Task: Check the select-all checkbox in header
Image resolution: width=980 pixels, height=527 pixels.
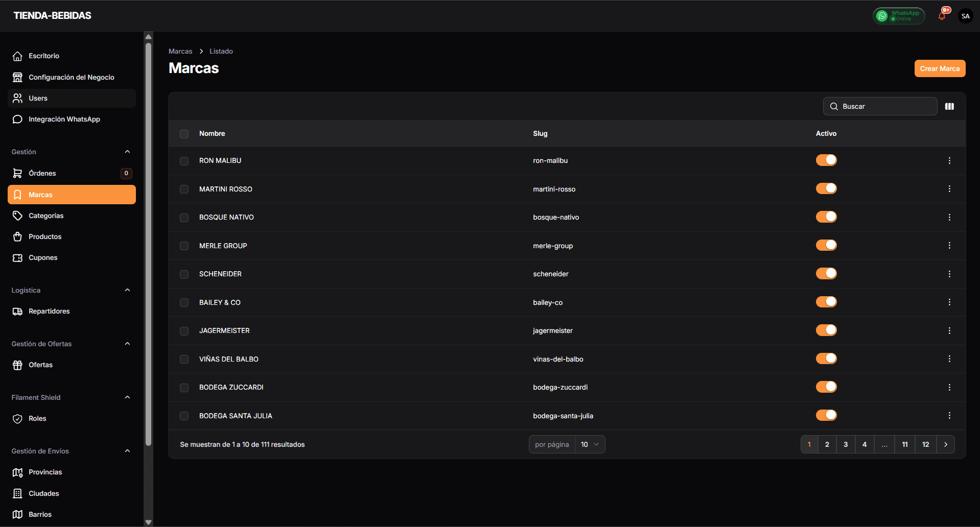Action: (x=184, y=134)
